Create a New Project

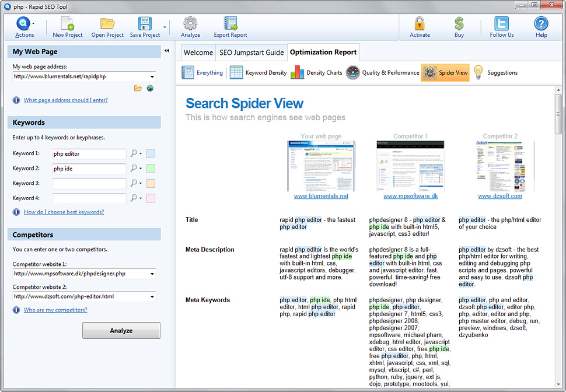(x=68, y=27)
